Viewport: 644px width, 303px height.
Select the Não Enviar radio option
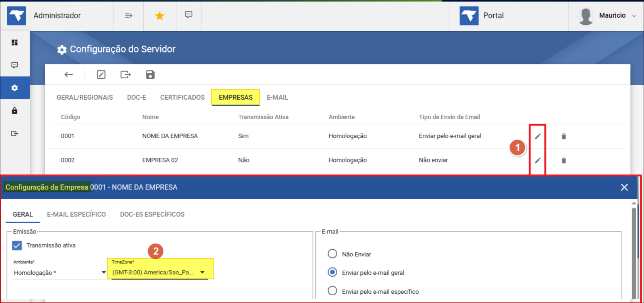[332, 254]
